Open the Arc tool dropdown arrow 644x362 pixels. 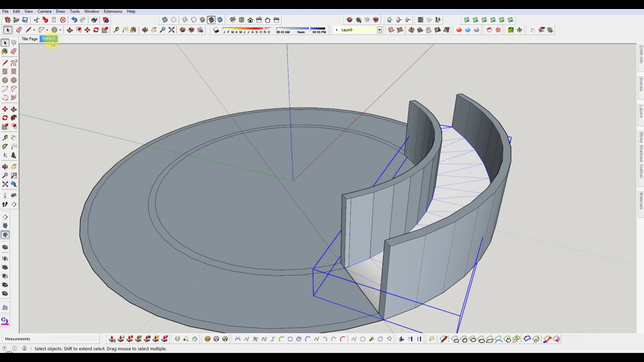pos(47,30)
